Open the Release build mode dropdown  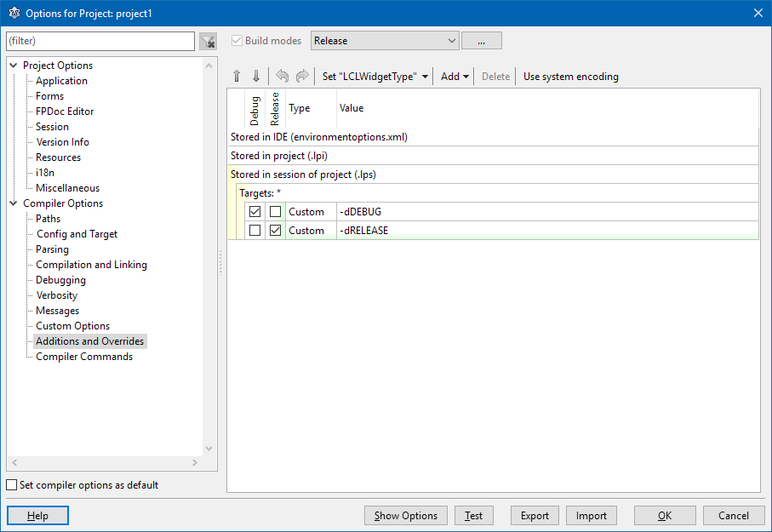385,41
